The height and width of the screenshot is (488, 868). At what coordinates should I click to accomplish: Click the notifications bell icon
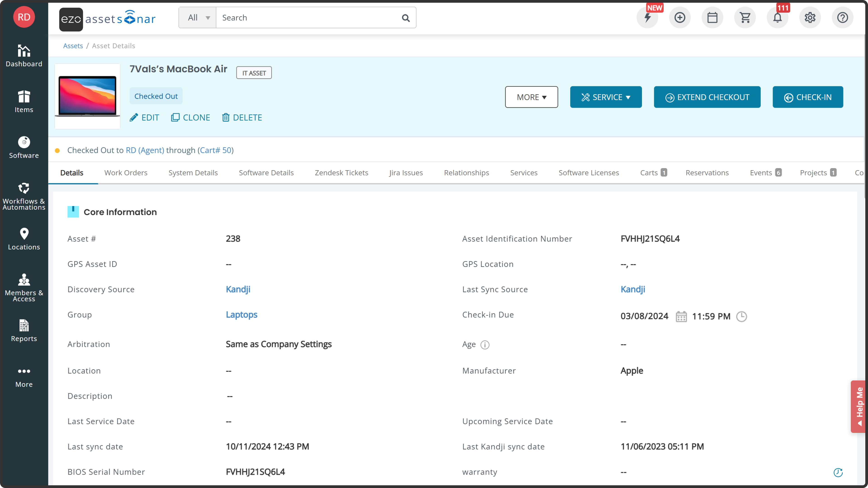(777, 18)
